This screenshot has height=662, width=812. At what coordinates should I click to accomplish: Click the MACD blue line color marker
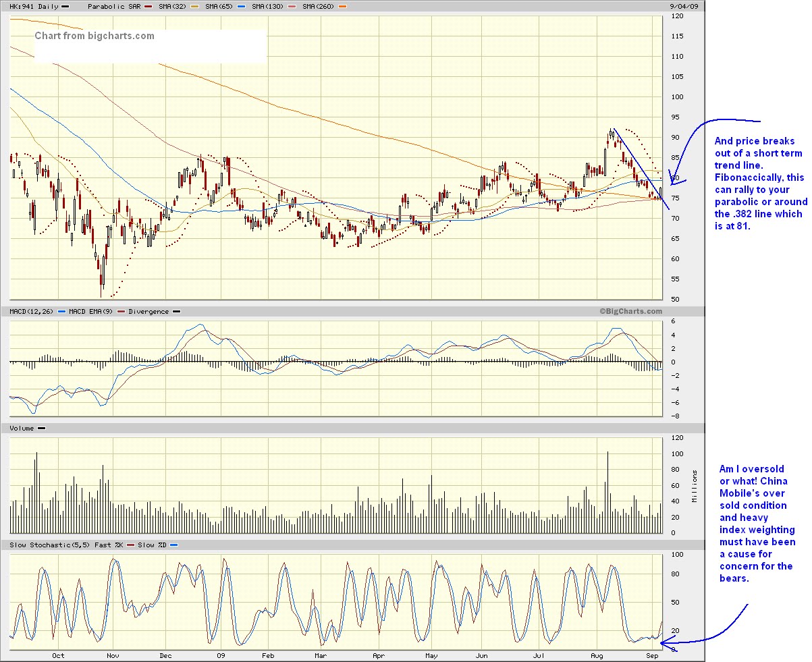62,311
